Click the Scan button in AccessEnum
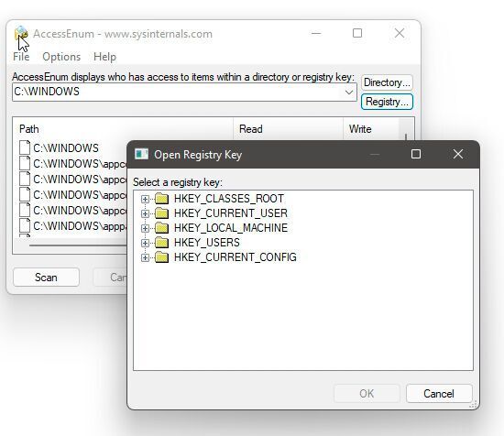The image size is (504, 436). [x=46, y=278]
